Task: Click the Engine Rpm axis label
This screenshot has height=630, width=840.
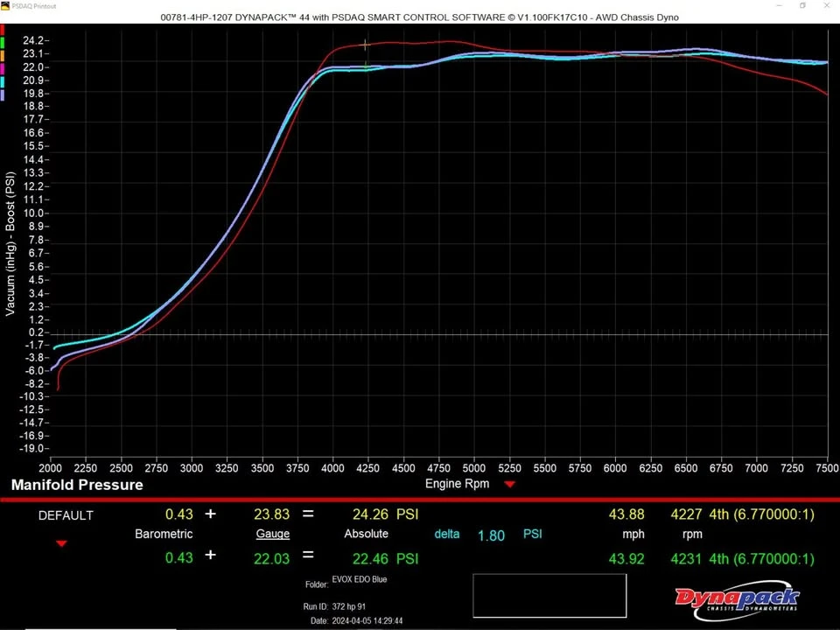Action: click(457, 484)
